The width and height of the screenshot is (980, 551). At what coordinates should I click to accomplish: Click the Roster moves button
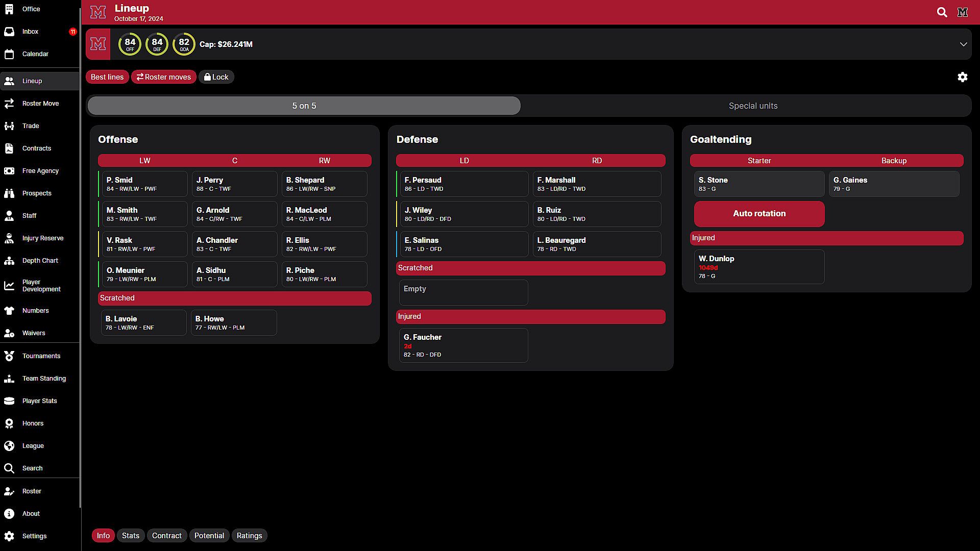(163, 77)
